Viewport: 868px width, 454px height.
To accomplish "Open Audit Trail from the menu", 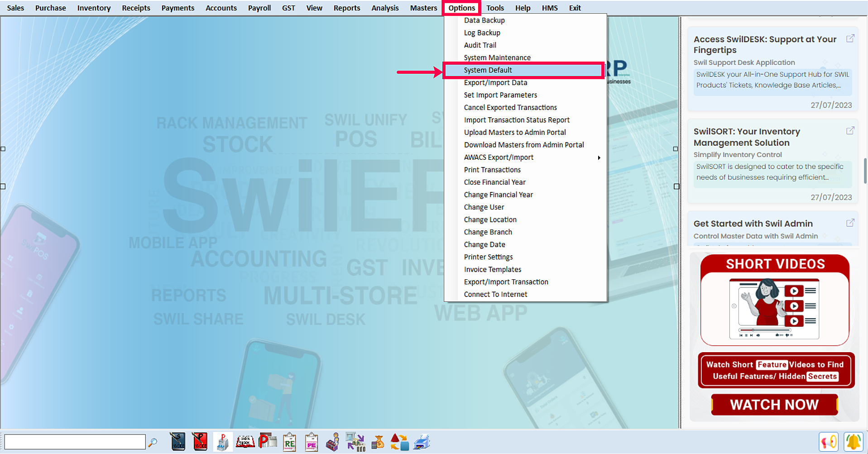I will (525, 45).
